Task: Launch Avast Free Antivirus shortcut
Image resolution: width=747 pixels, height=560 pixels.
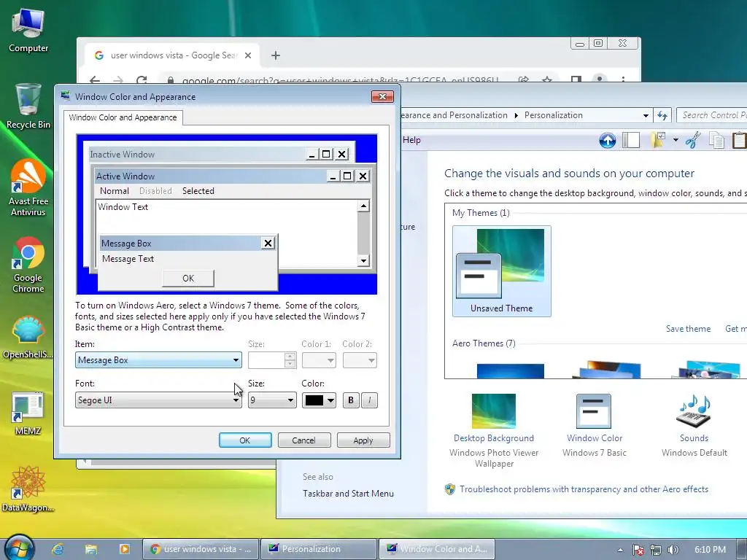Action: point(28,187)
